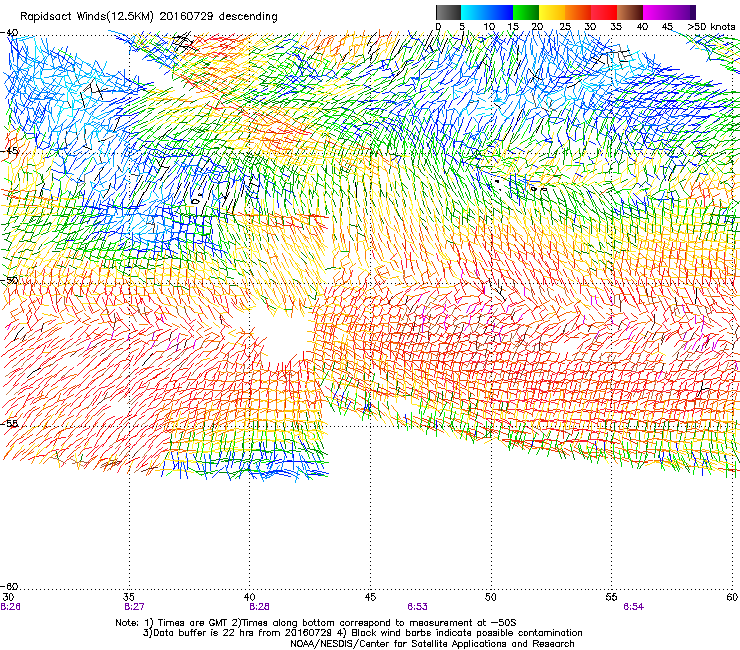
Task: Click the purple 6:53 time label
Action: (418, 607)
